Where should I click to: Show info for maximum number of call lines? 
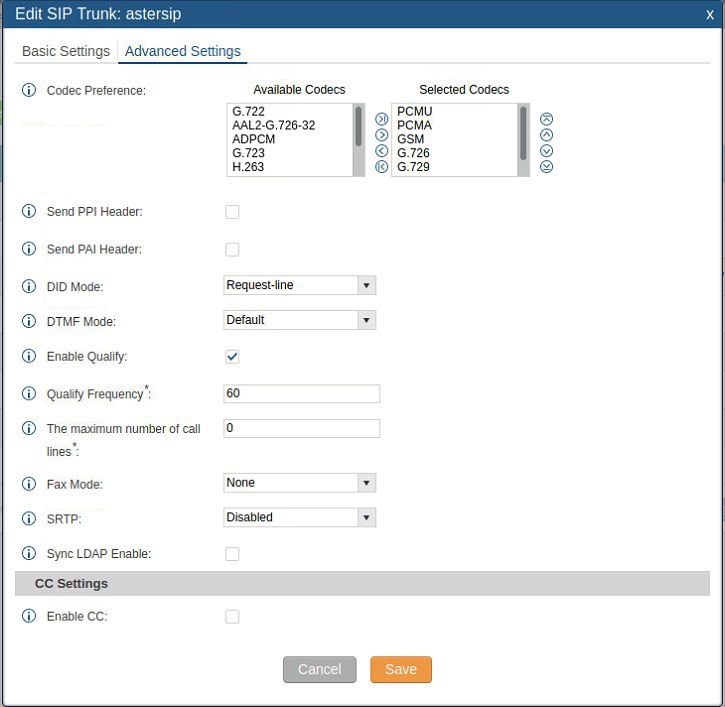29,428
